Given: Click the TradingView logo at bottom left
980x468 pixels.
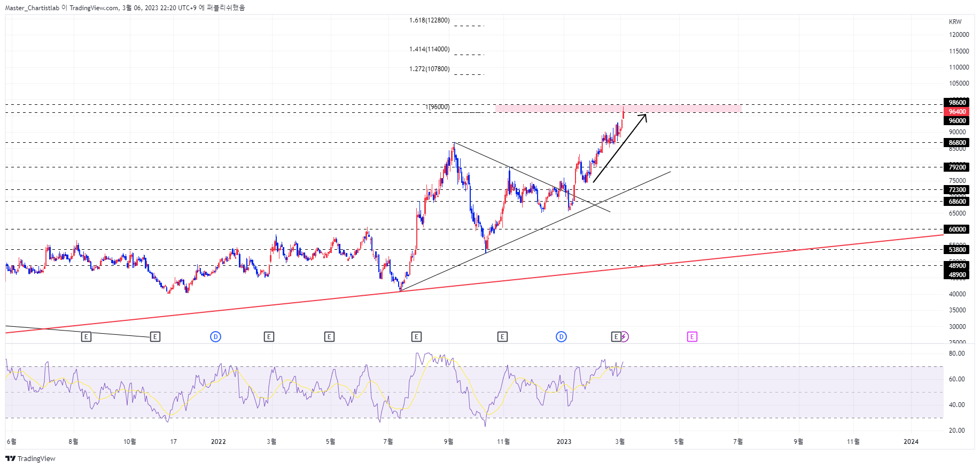Looking at the screenshot, I should pos(30,458).
